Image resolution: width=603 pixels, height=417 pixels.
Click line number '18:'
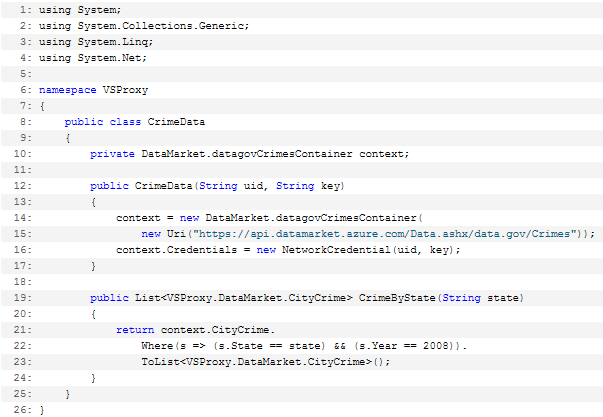click(x=23, y=282)
